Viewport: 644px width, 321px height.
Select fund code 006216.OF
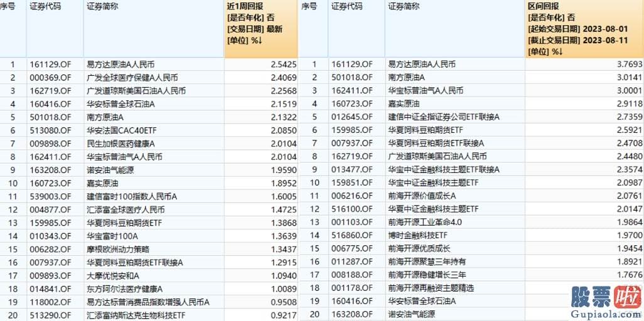pyautogui.click(x=352, y=196)
